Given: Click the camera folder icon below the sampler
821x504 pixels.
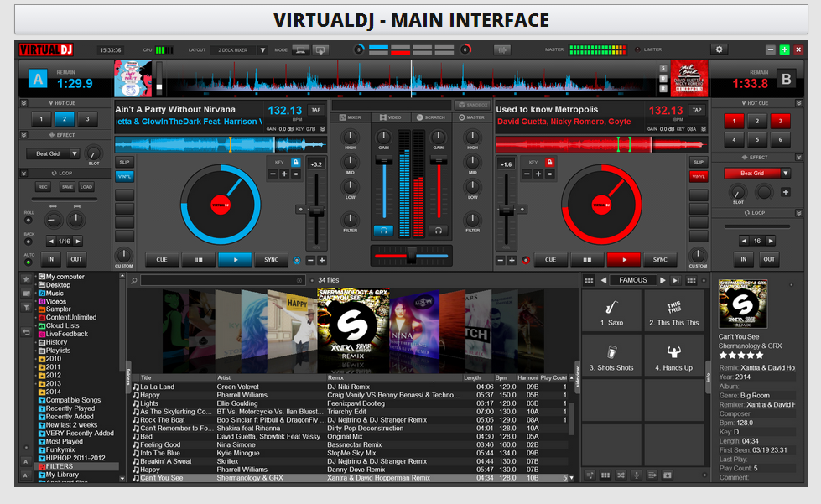Looking at the screenshot, I should point(667,475).
